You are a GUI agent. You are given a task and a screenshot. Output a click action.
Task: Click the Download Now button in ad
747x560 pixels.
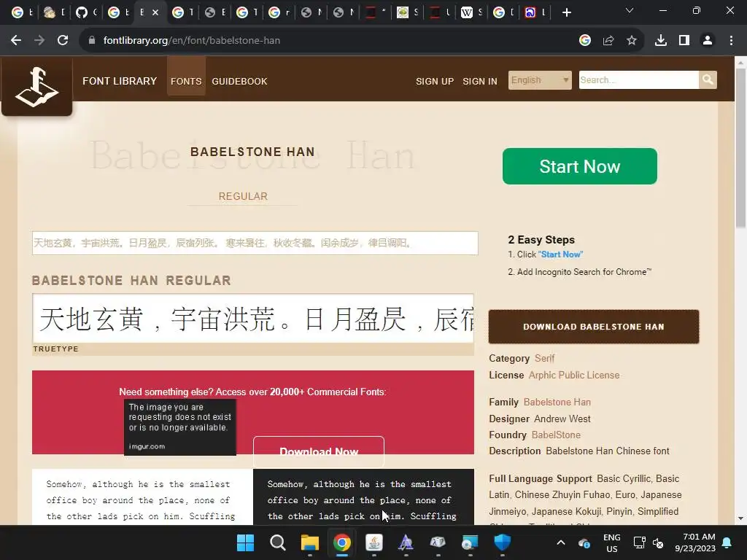pyautogui.click(x=319, y=451)
